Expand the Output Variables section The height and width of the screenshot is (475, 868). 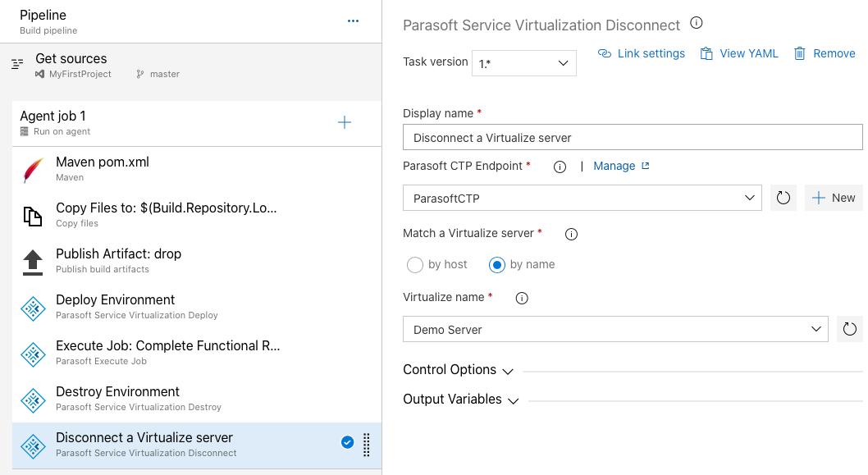460,400
